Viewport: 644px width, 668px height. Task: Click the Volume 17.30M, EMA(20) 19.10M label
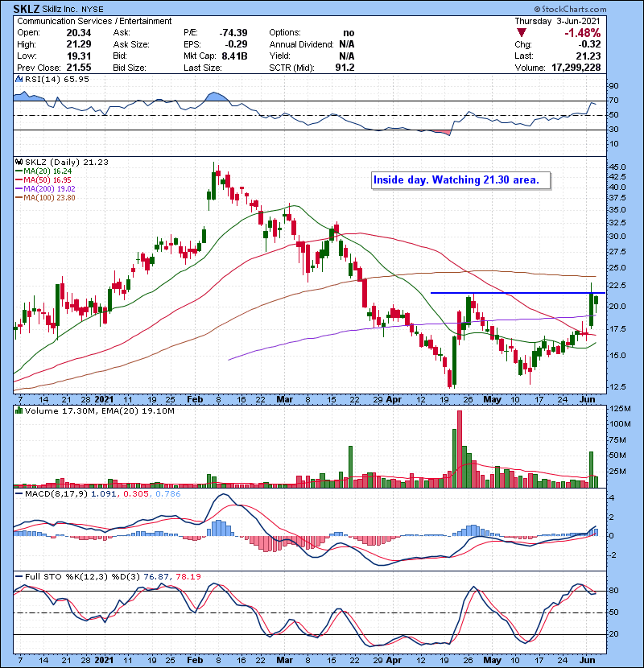click(x=99, y=410)
